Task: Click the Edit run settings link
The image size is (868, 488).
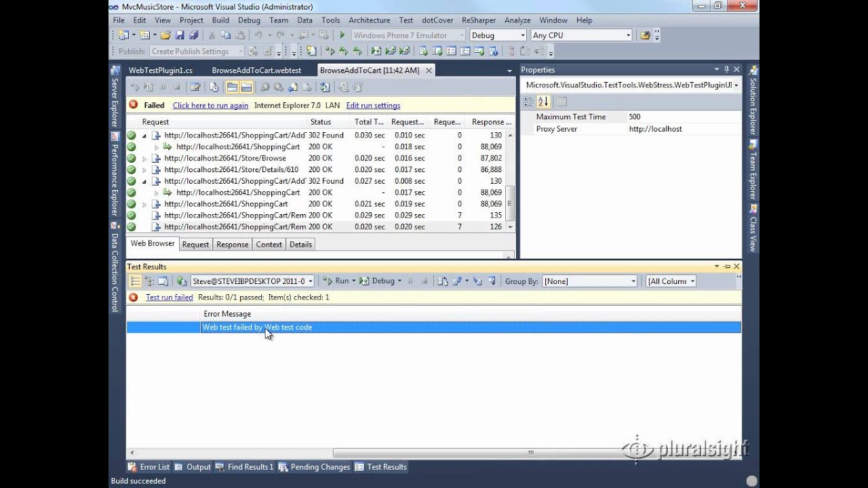Action: [x=373, y=105]
